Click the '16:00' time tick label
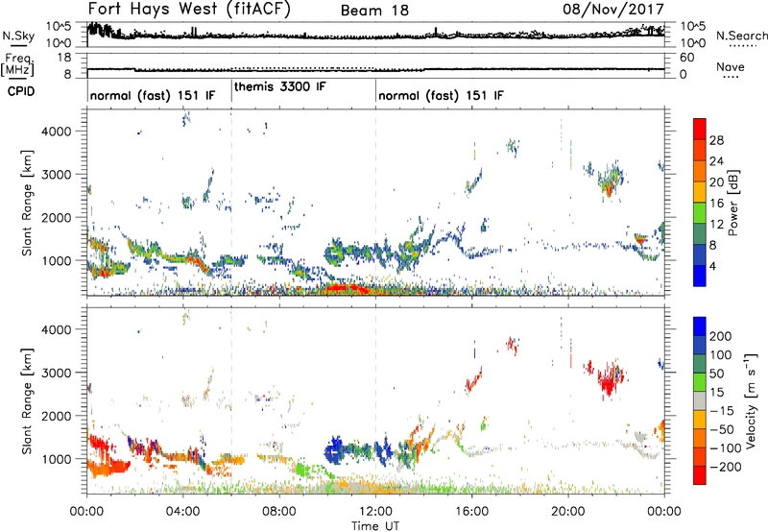Screen dimensions: 768x532 (471, 512)
